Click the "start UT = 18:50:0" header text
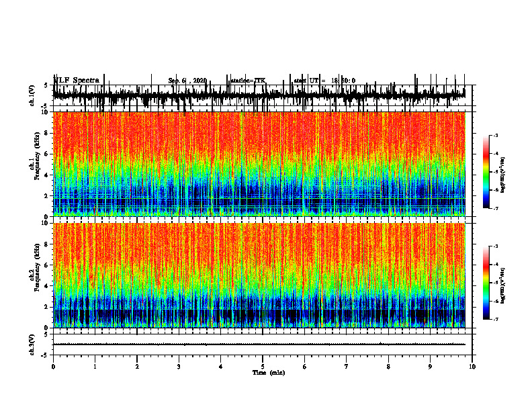Screen dimensions: 532x411 [x=324, y=81]
